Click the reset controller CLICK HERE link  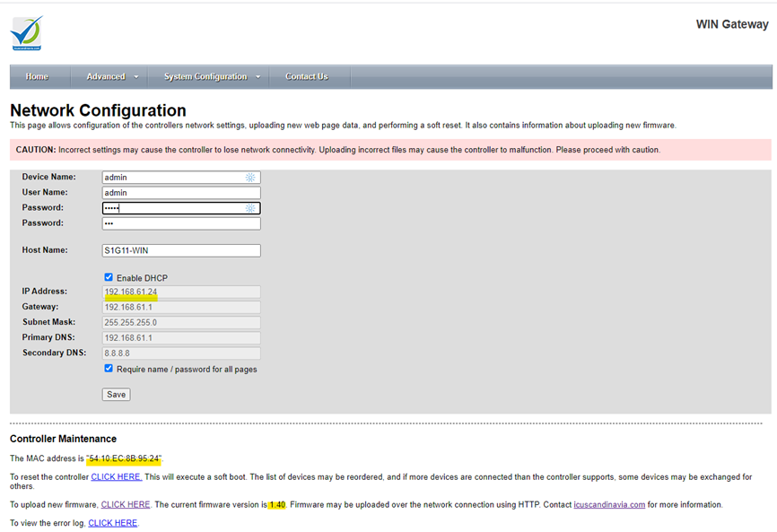[x=116, y=477]
